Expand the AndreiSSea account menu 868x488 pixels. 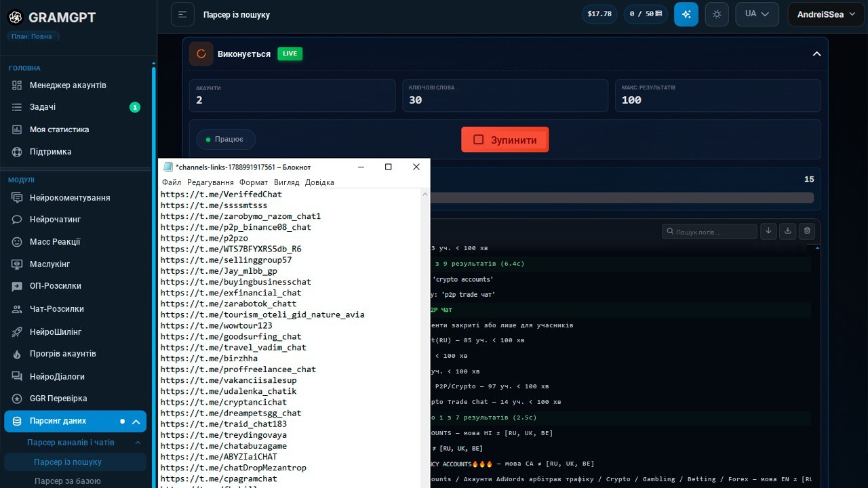coord(826,14)
